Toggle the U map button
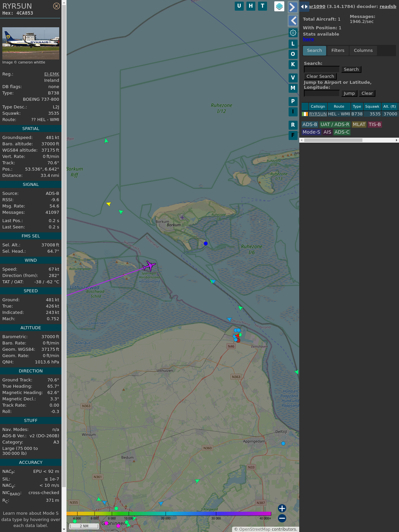Image resolution: width=399 pixels, height=532 pixels. click(239, 6)
